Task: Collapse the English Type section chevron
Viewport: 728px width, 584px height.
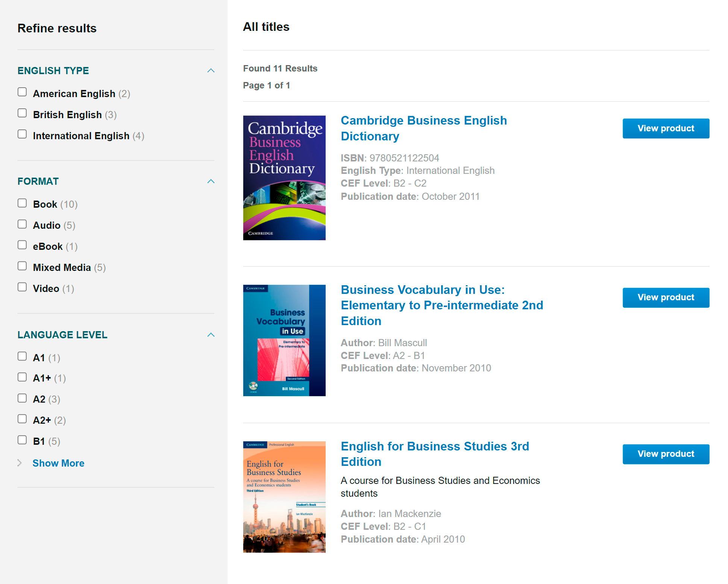Action: tap(211, 71)
